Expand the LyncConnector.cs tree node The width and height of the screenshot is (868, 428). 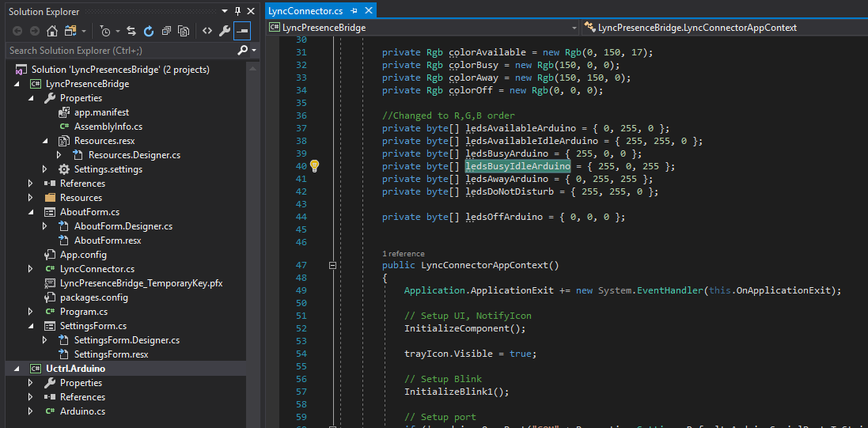click(x=31, y=269)
